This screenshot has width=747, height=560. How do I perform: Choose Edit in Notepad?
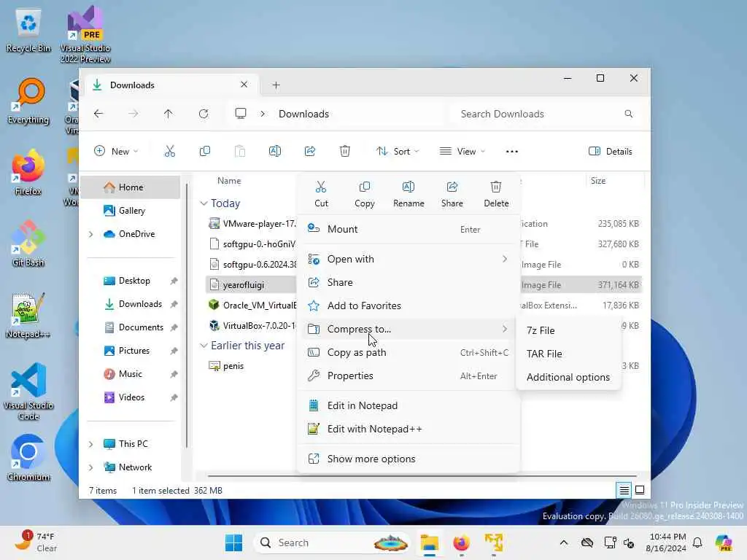pos(409,405)
